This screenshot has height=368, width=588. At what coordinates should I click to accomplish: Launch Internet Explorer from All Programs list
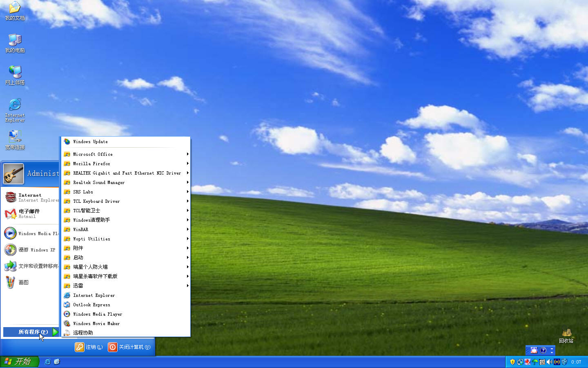[126, 295]
